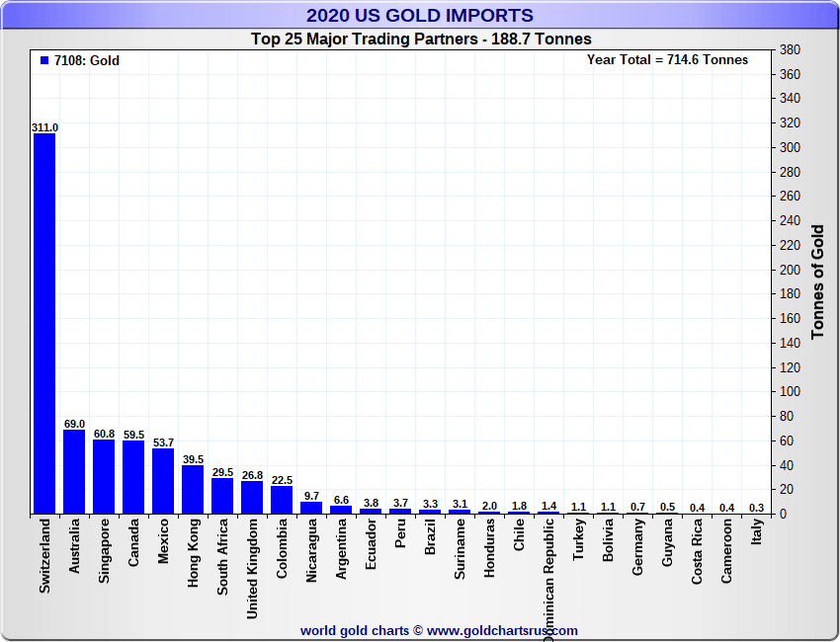Click the blue Switzerland bar
The height and width of the screenshot is (642, 840).
click(x=44, y=323)
